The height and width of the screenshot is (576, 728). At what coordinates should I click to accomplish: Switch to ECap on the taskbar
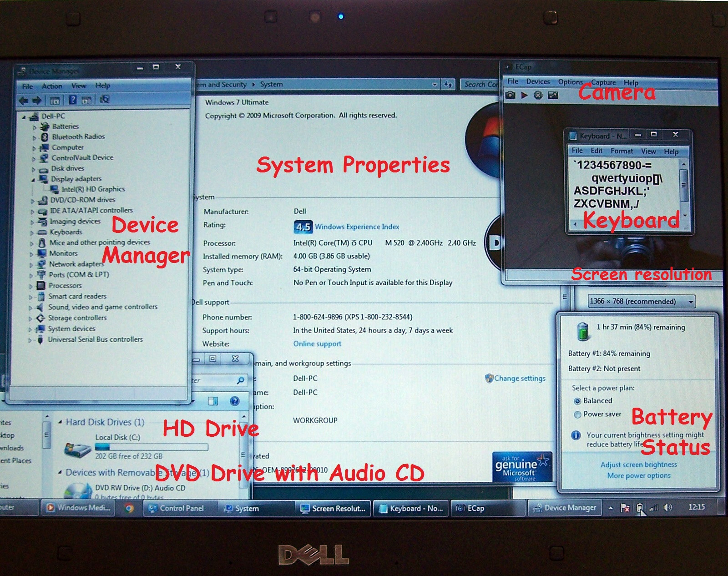pyautogui.click(x=488, y=508)
